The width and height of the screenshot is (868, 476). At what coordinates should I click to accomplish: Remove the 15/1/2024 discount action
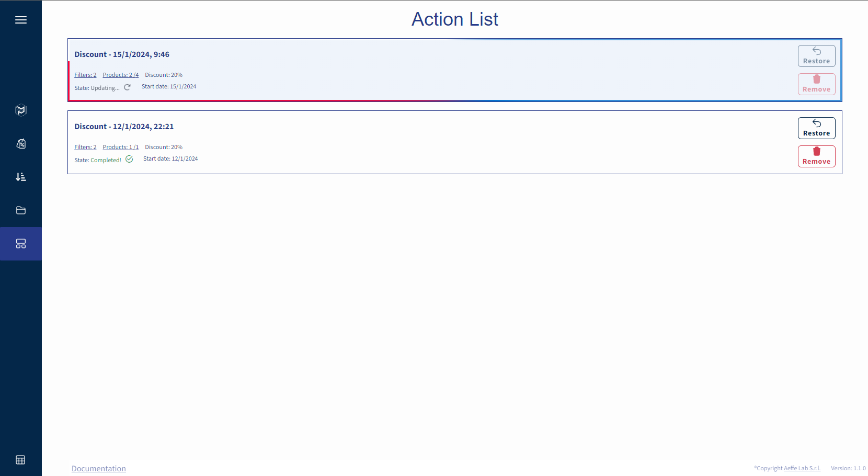816,84
